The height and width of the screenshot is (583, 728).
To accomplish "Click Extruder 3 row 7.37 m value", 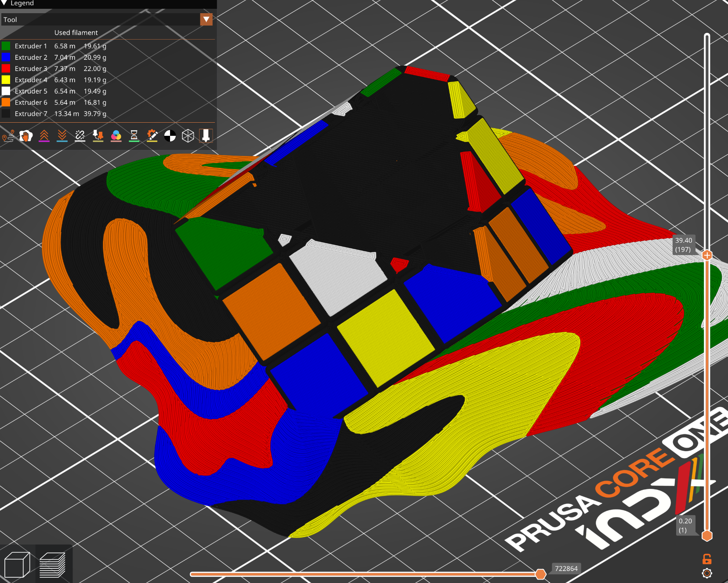I will click(x=65, y=69).
